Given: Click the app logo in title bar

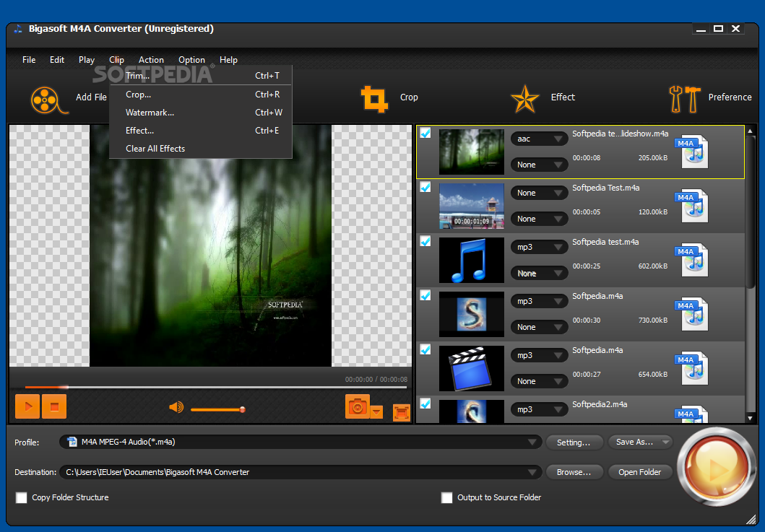Looking at the screenshot, I should (18, 29).
